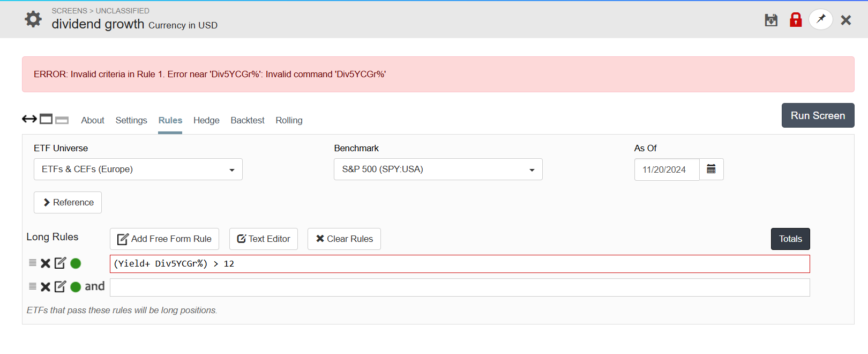
Task: Select the Rules tab
Action: point(170,121)
